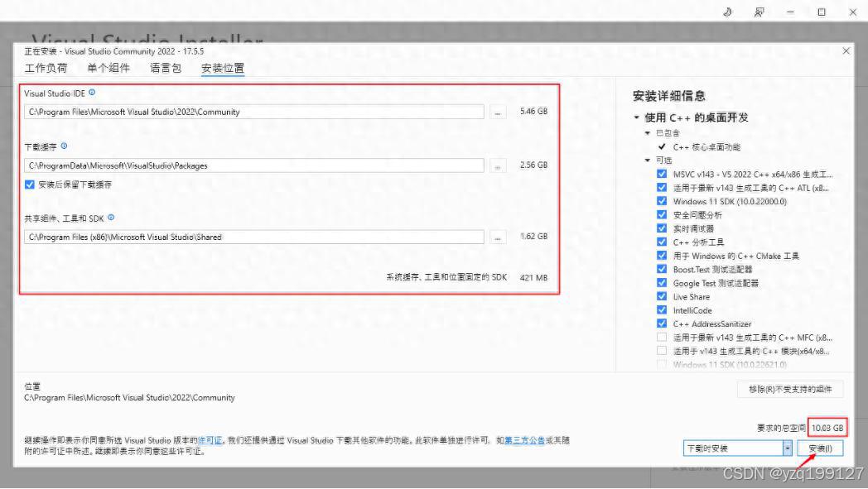Collapse the 可选 section
This screenshot has width=868, height=489.
(x=647, y=161)
